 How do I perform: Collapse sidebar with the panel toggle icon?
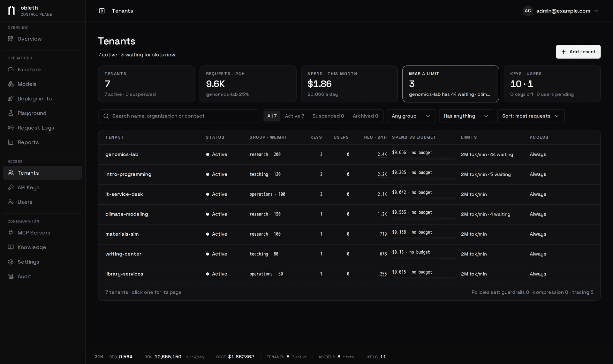click(x=102, y=11)
